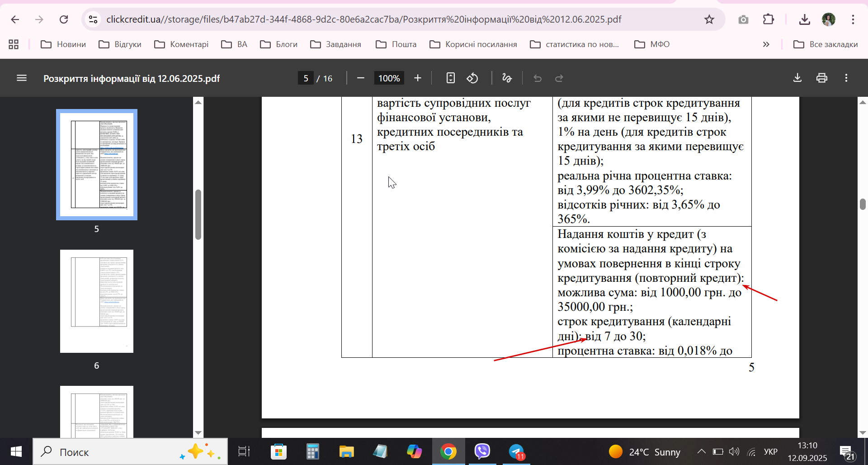868x465 pixels.
Task: Rotate the document counterclockwise
Action: pyautogui.click(x=472, y=78)
